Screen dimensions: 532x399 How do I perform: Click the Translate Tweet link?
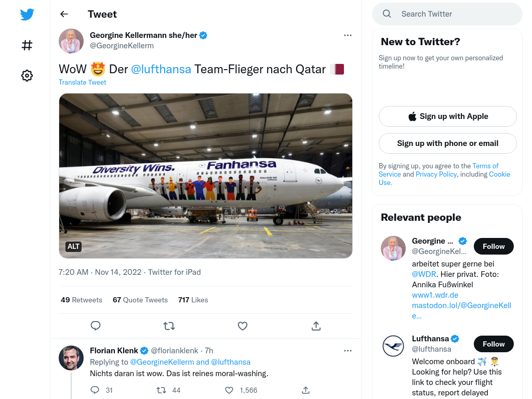pyautogui.click(x=83, y=82)
